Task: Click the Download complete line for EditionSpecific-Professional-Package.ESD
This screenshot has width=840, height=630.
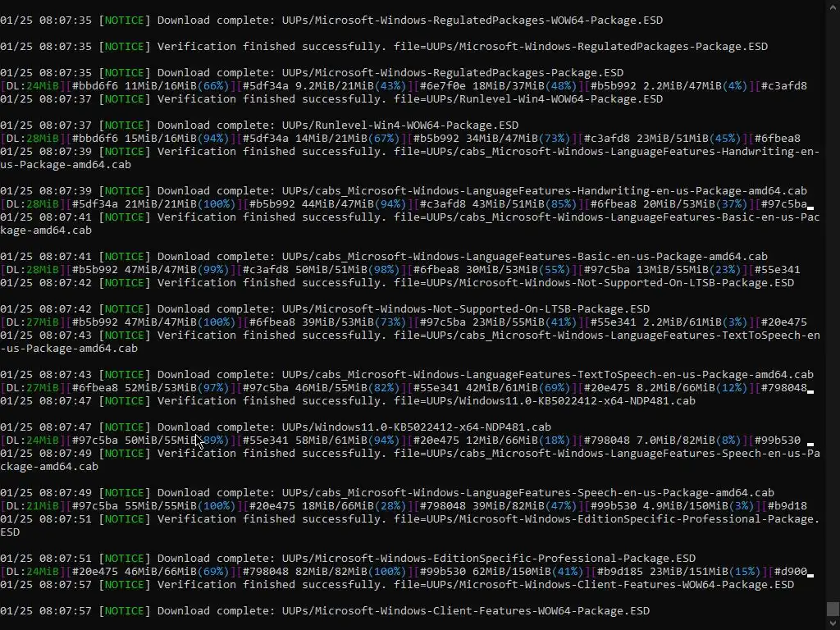Action: 348,558
